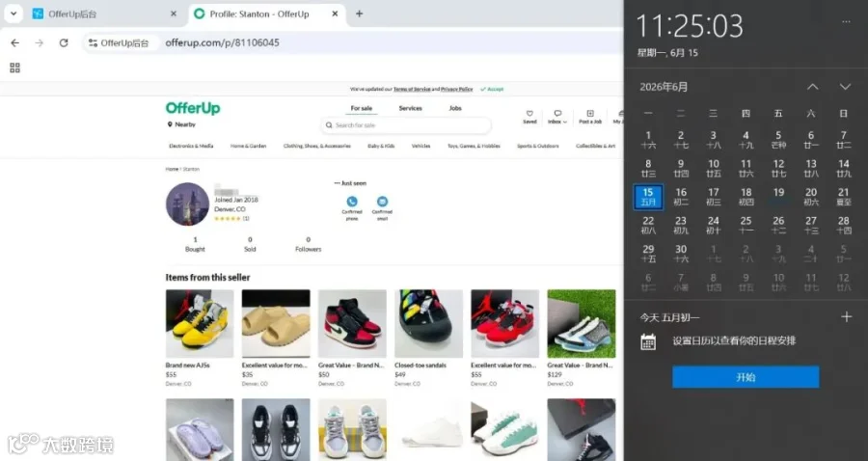Click the seller profile avatar
The height and width of the screenshot is (461, 868).
click(188, 204)
